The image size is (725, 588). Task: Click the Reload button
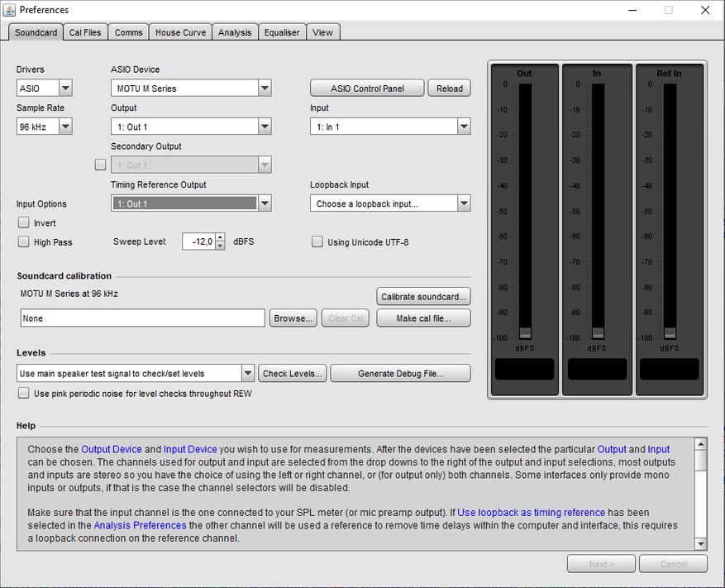[450, 88]
